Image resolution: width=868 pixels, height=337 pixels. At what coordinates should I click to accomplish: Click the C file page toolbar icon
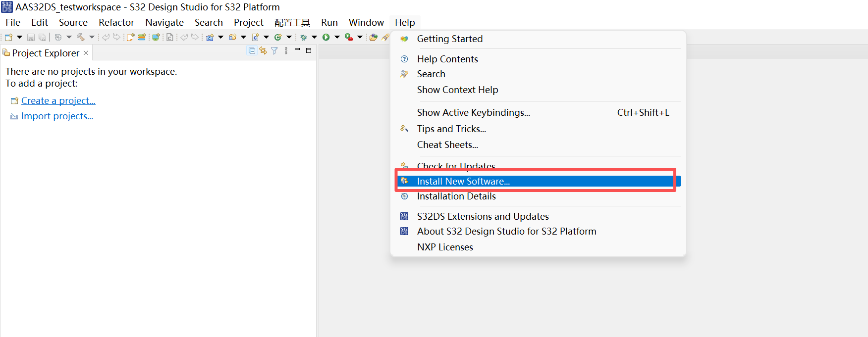(x=169, y=37)
